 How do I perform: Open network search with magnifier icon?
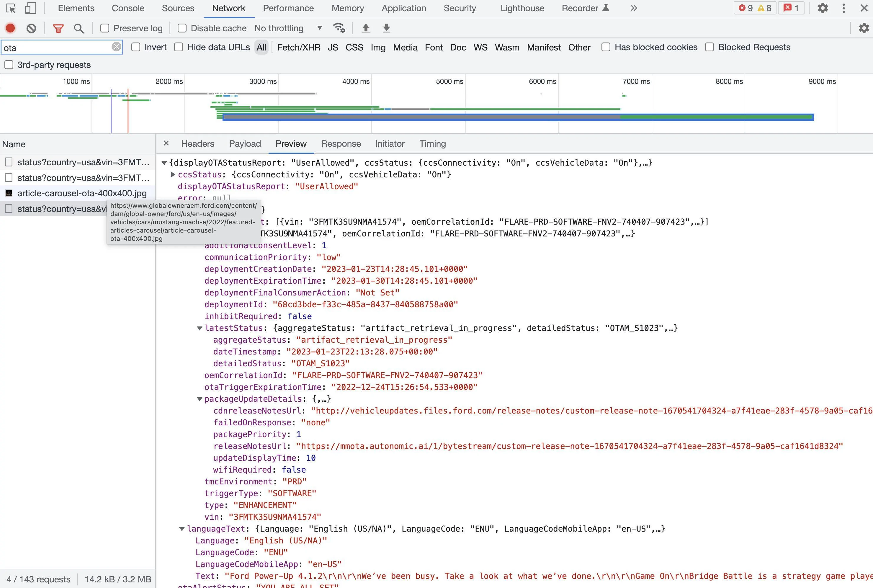pos(79,28)
